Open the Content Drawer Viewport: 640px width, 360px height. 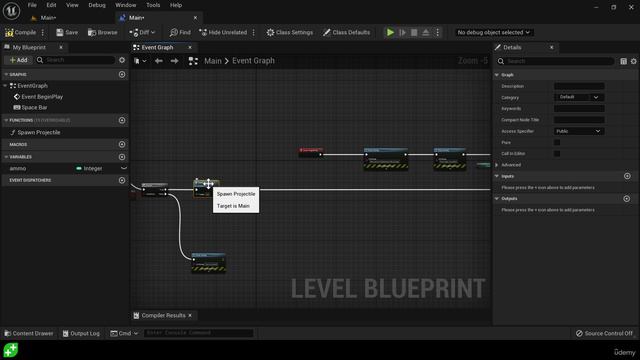29,333
